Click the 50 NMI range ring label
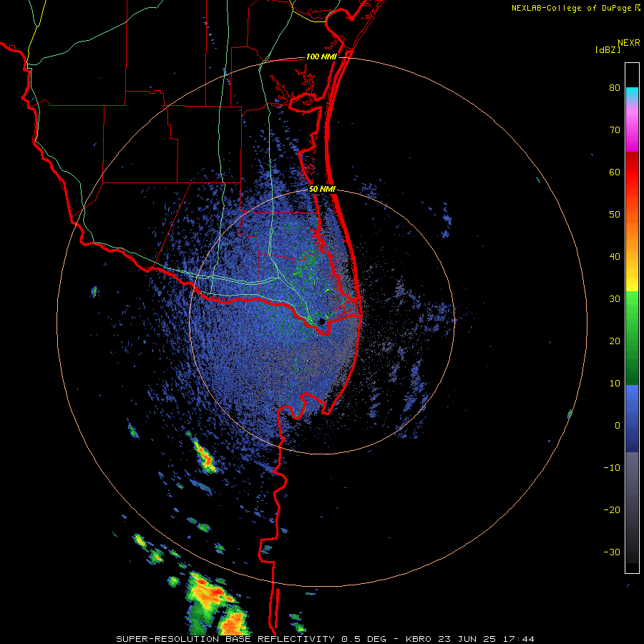 click(x=322, y=190)
